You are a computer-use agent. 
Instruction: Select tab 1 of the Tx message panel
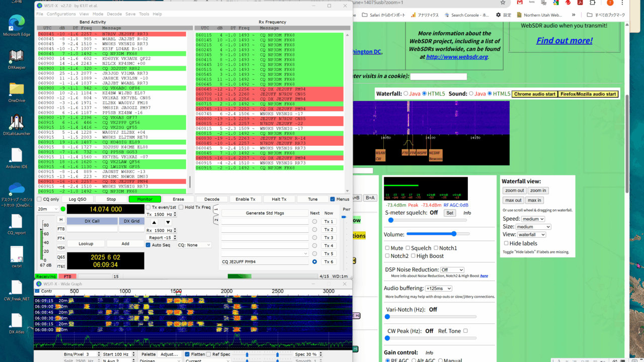[x=216, y=209]
